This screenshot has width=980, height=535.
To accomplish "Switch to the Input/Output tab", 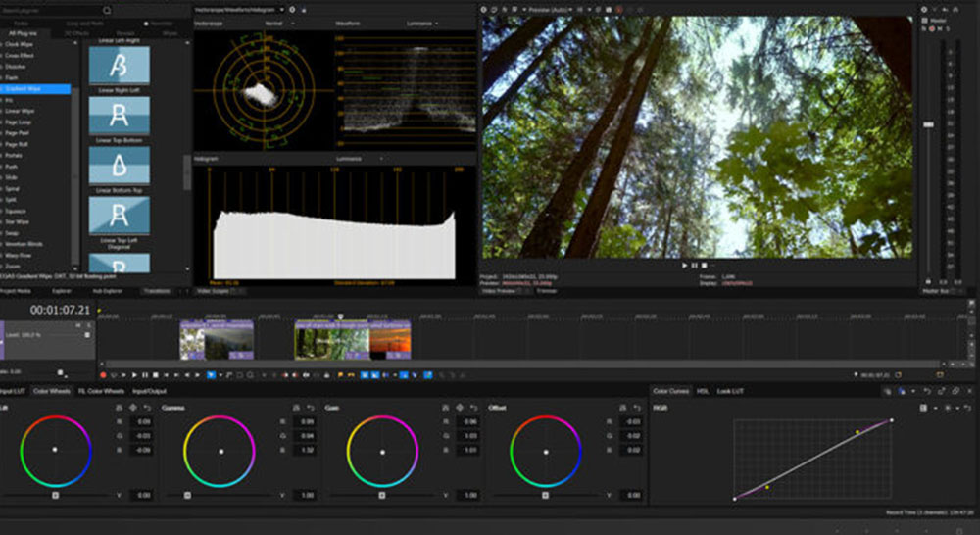I will point(149,391).
